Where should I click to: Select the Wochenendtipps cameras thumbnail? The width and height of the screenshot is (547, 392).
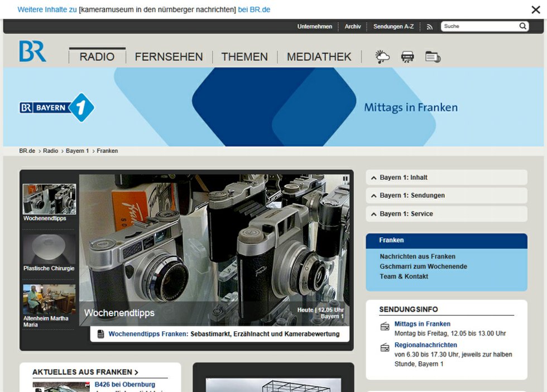49,199
